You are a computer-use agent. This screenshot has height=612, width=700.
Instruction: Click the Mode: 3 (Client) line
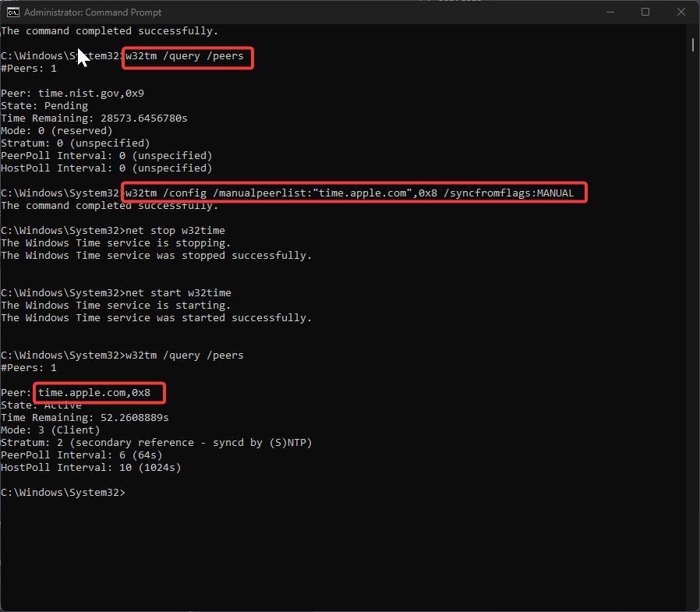[x=51, y=430]
